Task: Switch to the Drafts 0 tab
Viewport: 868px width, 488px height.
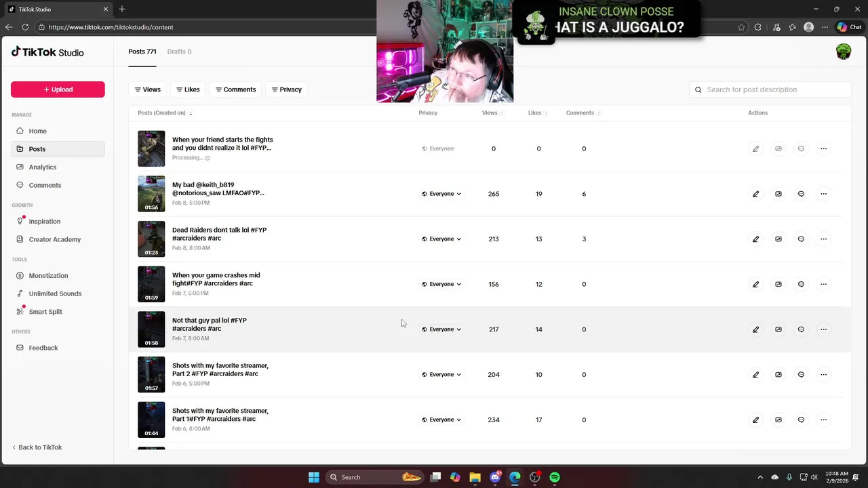Action: click(179, 52)
